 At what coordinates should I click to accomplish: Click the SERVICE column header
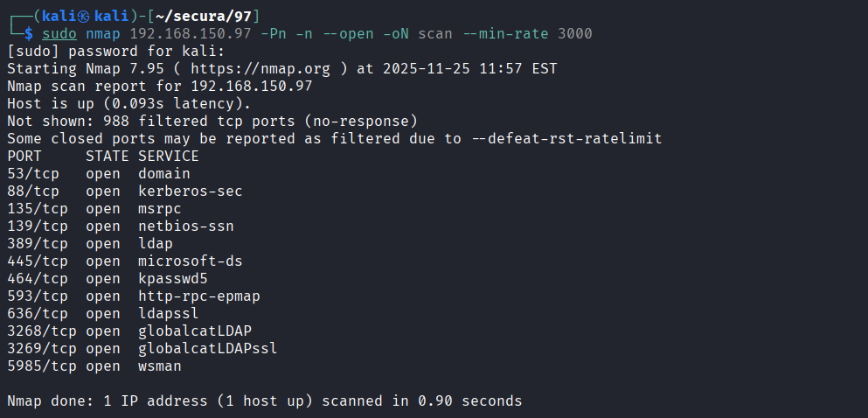168,156
